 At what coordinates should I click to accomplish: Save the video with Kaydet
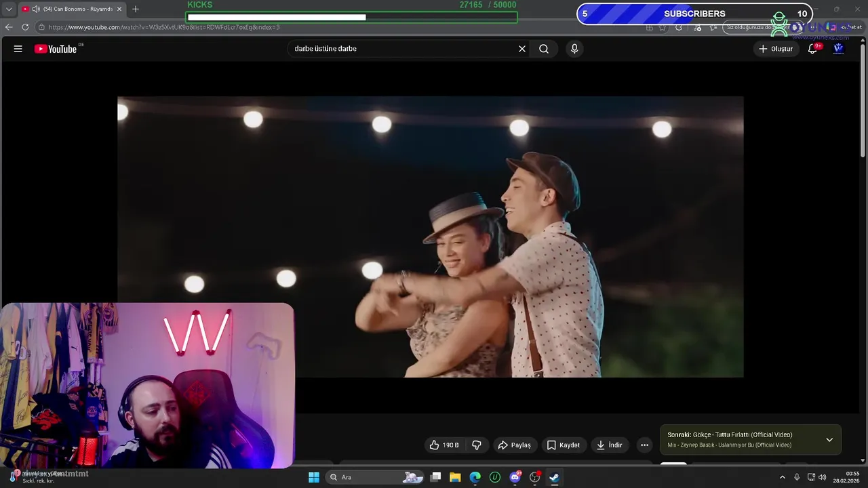click(x=564, y=445)
